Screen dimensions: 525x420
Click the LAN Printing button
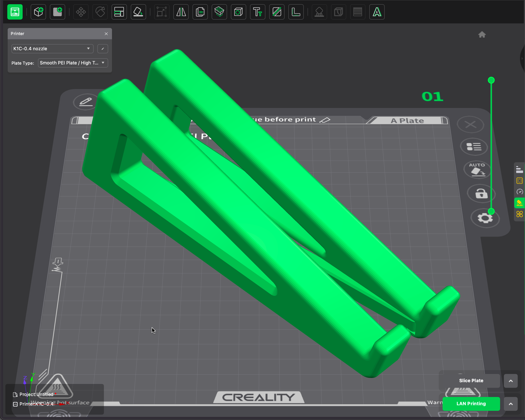click(471, 404)
